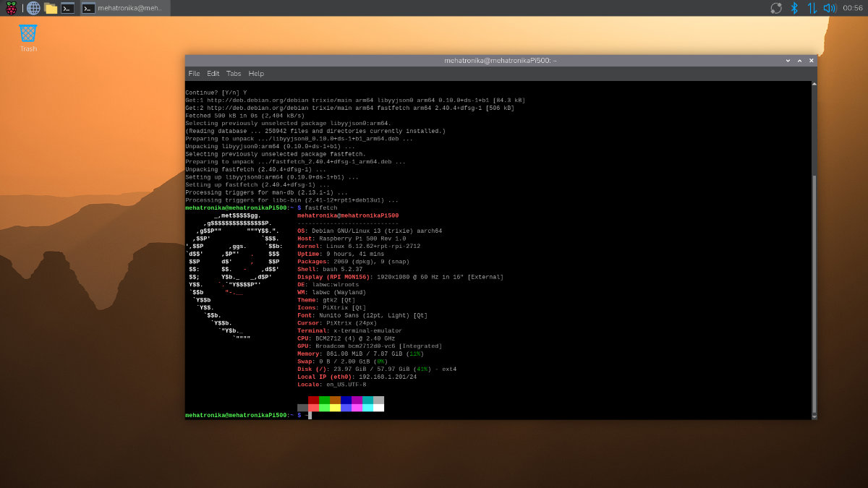Click the 'Theme: gtk2 [Qt]' line
868x488 pixels.
point(326,301)
